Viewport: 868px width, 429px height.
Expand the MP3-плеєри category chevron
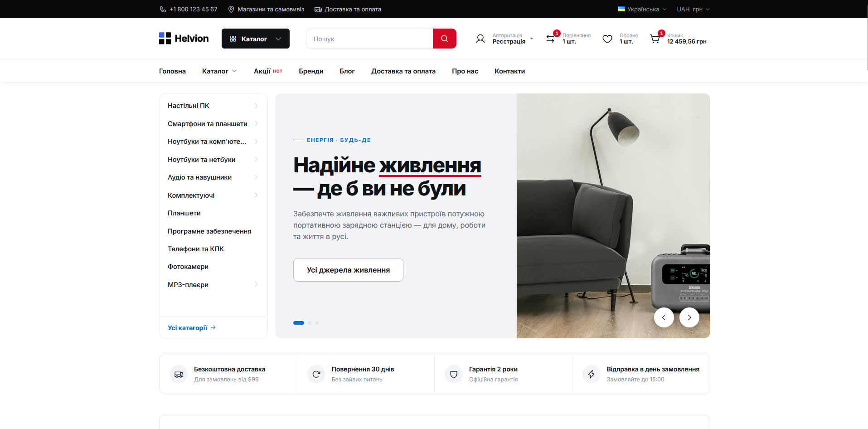256,285
